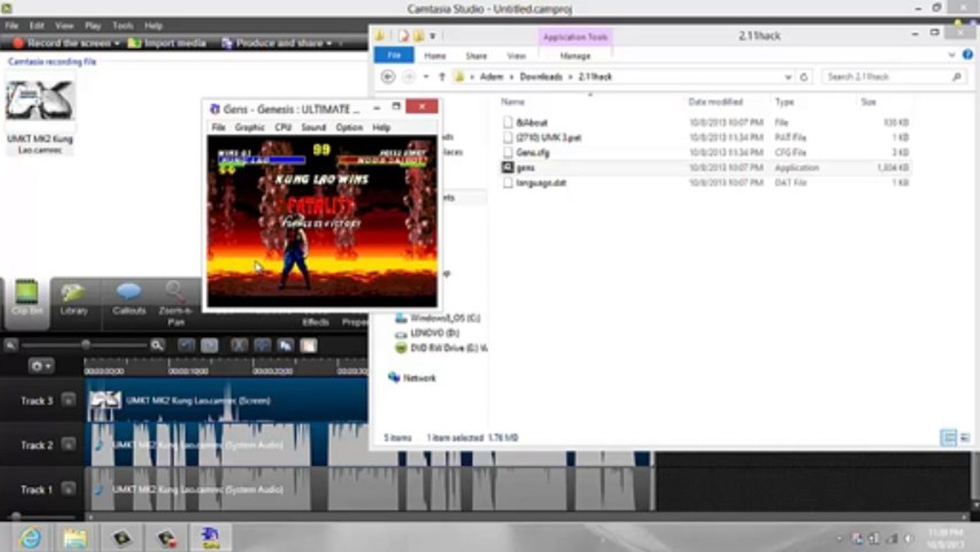
Task: Toggle lock on Track 2
Action: tap(68, 444)
